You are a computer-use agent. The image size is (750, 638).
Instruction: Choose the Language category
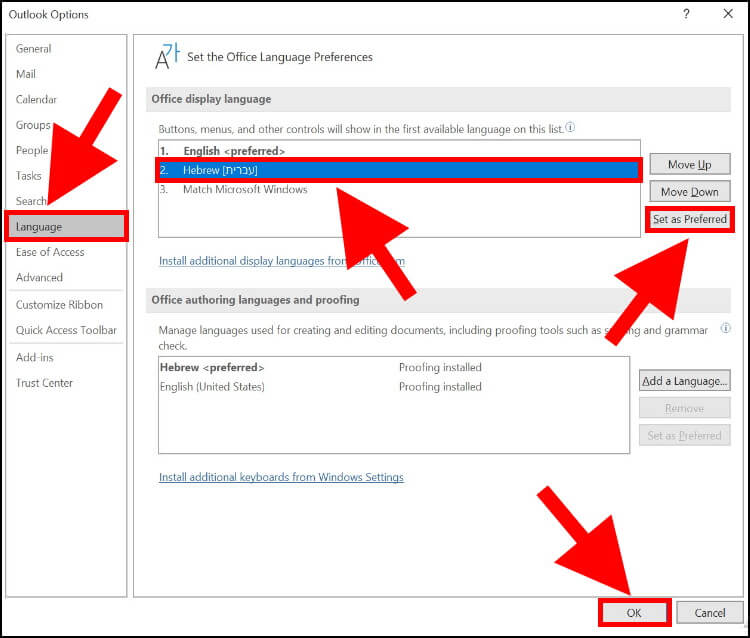[x=66, y=226]
